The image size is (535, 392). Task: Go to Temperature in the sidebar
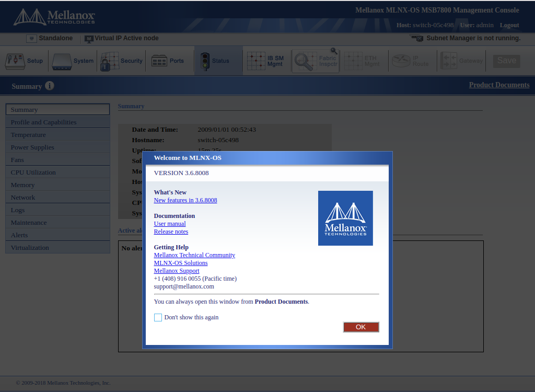click(57, 135)
